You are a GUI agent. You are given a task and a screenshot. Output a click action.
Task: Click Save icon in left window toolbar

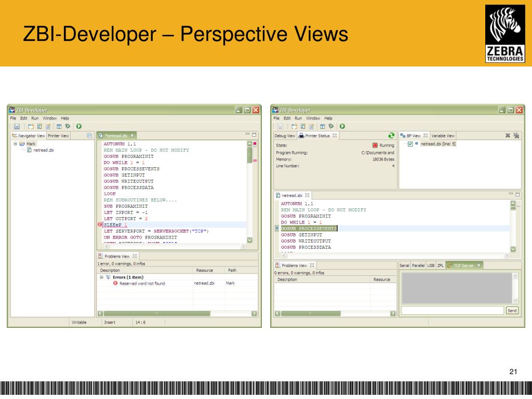(17, 127)
